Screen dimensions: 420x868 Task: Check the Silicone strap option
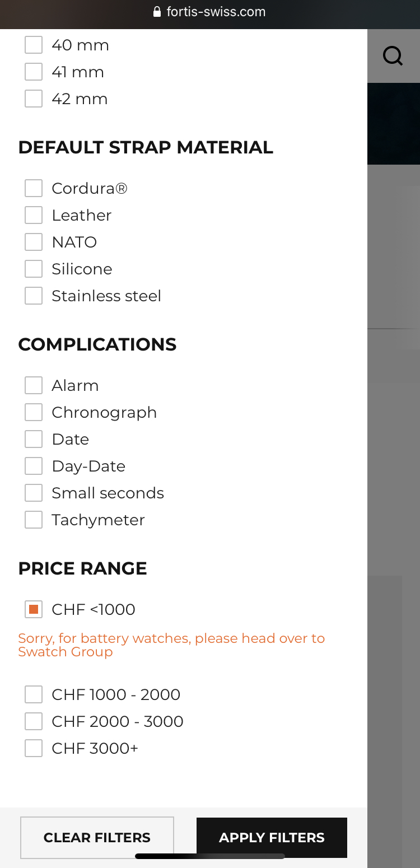[x=34, y=269]
